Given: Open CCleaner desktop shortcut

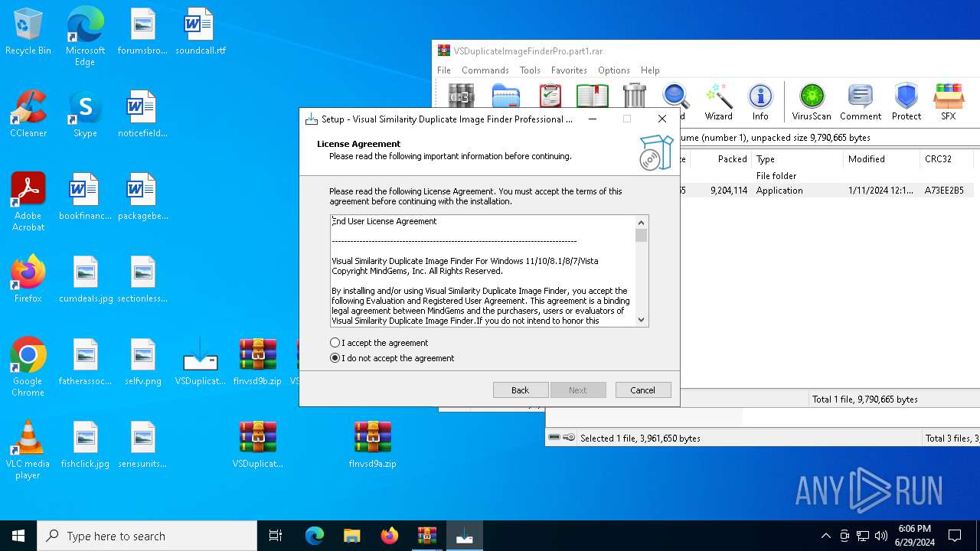Looking at the screenshot, I should pos(28,115).
